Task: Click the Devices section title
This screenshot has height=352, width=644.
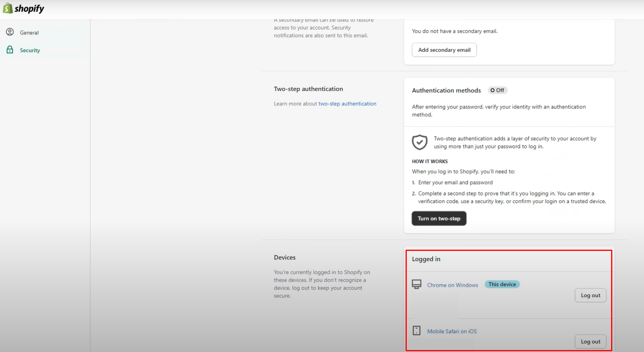Action: [x=285, y=258]
